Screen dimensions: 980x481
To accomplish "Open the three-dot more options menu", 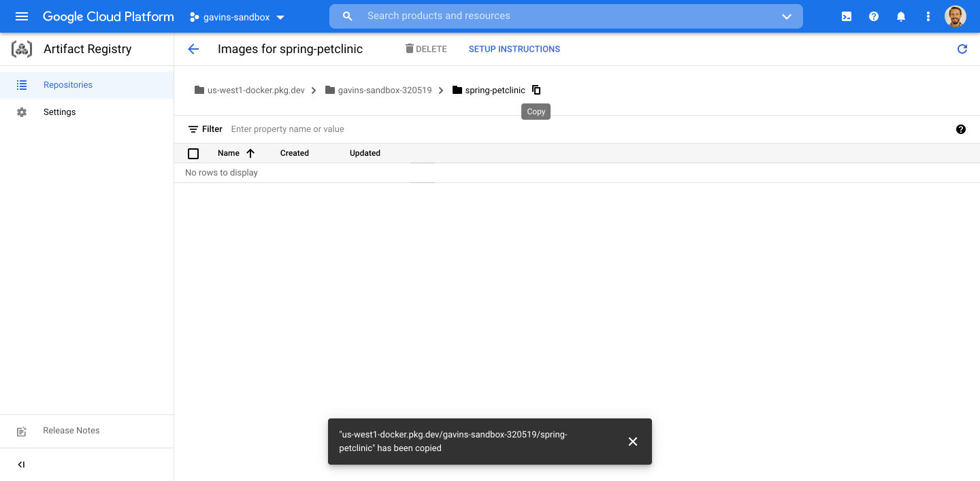I will pyautogui.click(x=928, y=16).
